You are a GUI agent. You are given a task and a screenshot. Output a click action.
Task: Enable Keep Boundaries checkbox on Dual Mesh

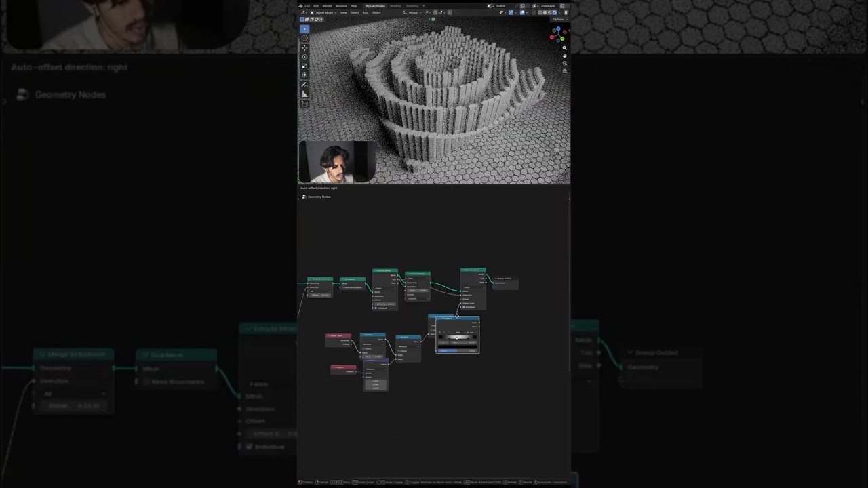point(342,287)
